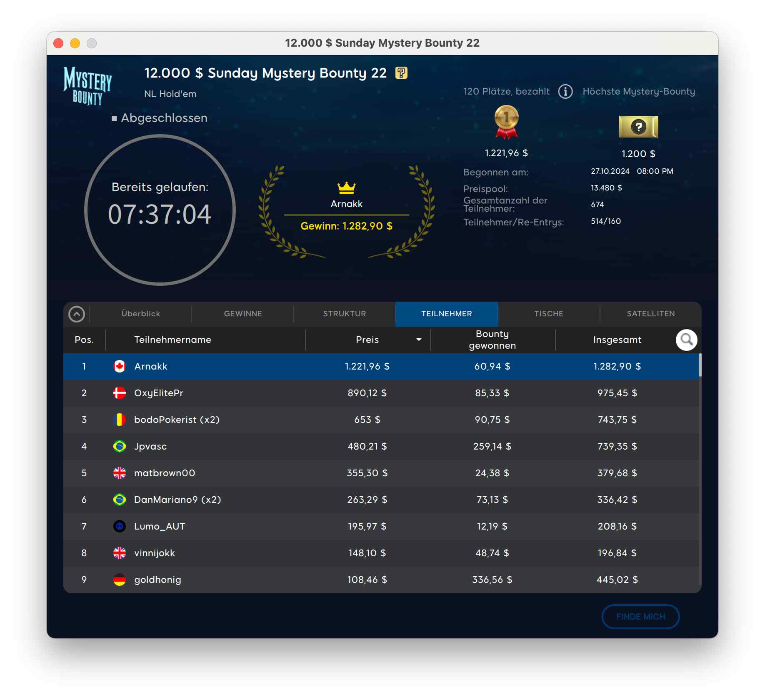Click the golden mystery bounty box icon
This screenshot has width=765, height=700.
(x=638, y=127)
